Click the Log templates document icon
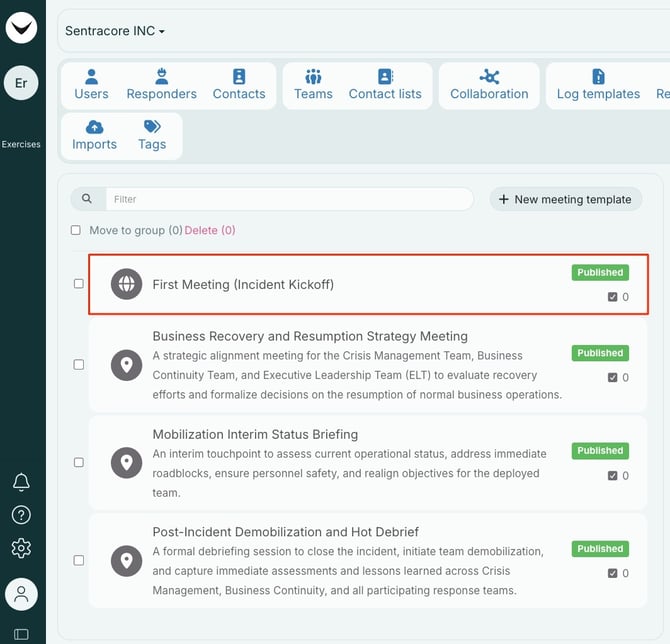 pos(598,77)
